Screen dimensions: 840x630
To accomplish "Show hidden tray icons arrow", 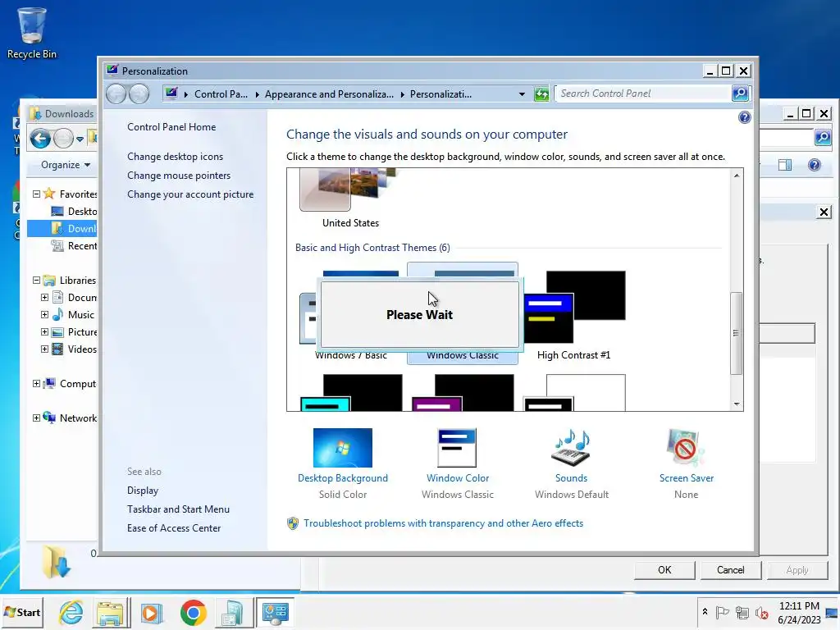I will [705, 611].
